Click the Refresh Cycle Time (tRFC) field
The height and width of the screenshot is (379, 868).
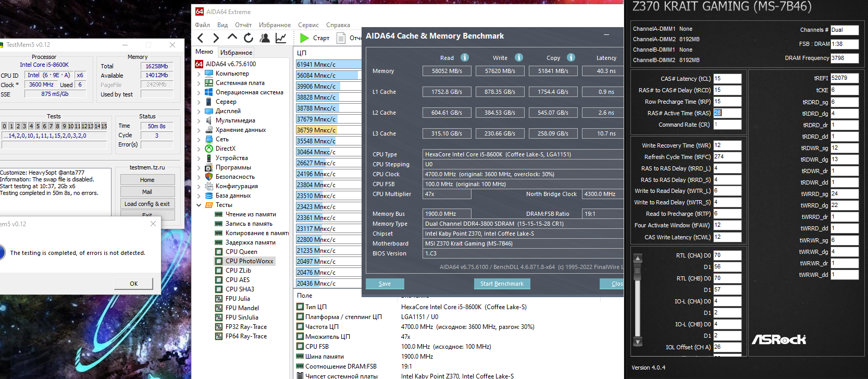tap(727, 157)
